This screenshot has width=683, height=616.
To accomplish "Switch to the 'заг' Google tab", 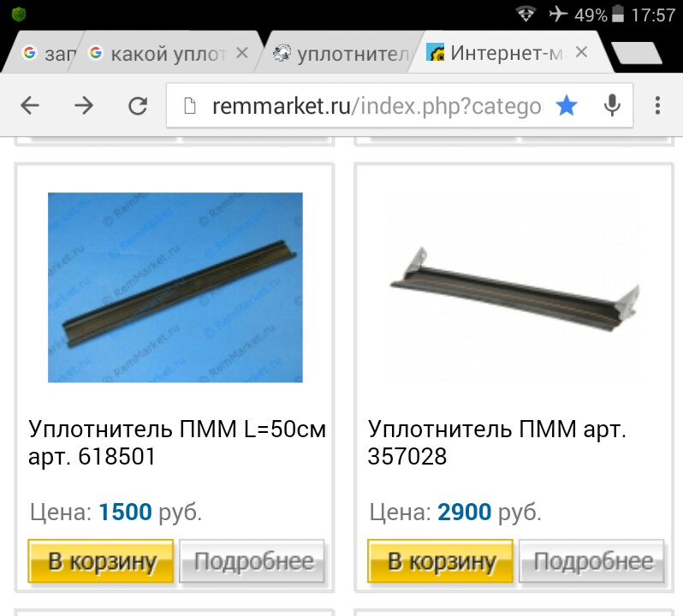I will tap(44, 54).
